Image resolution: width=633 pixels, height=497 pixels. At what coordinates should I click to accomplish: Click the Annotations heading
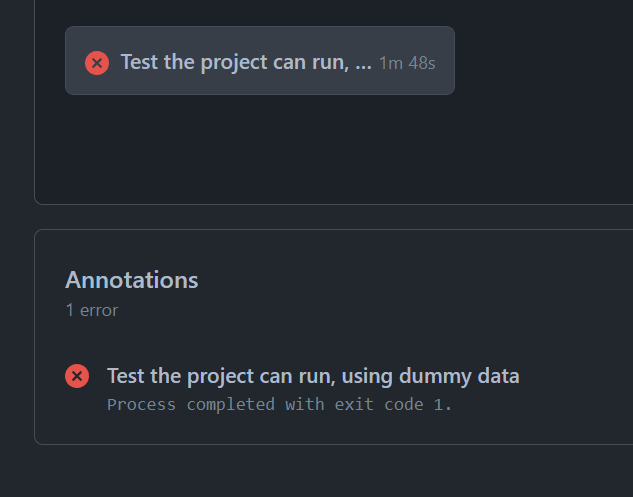point(132,280)
